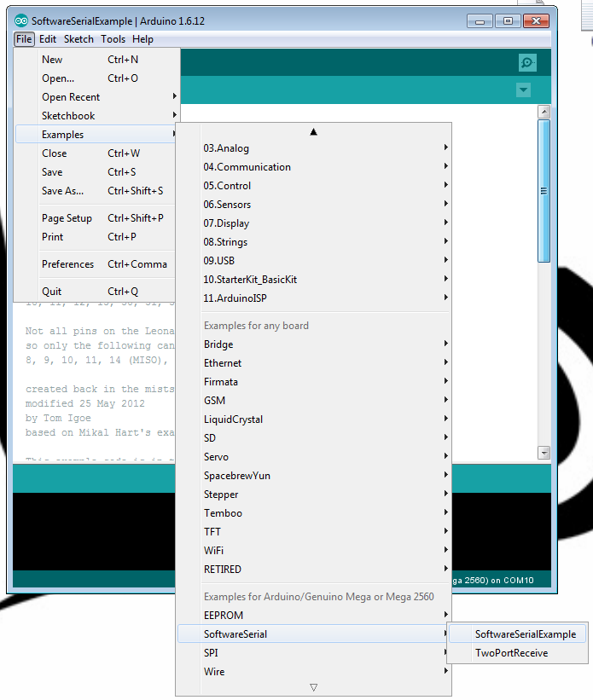This screenshot has width=593, height=700.
Task: Open Bridge library examples
Action: [314, 344]
